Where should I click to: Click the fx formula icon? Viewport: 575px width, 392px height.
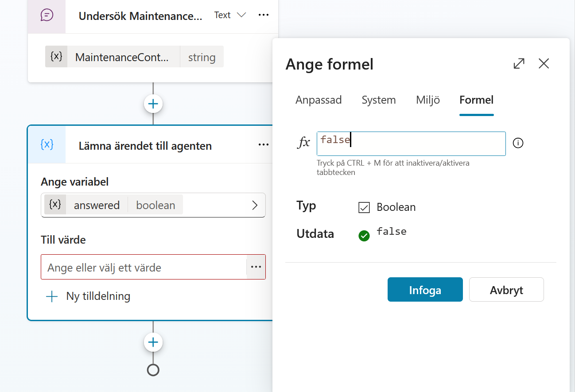[x=304, y=143]
